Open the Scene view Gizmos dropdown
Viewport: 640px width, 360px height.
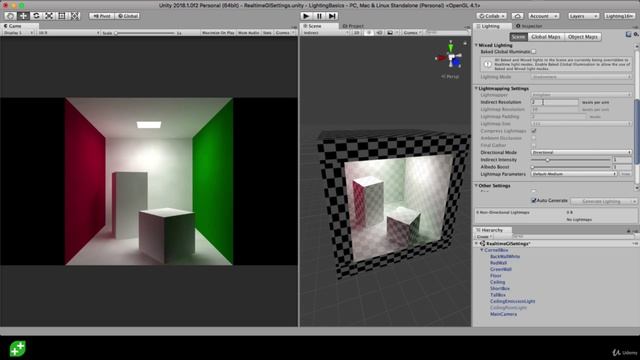(411, 33)
